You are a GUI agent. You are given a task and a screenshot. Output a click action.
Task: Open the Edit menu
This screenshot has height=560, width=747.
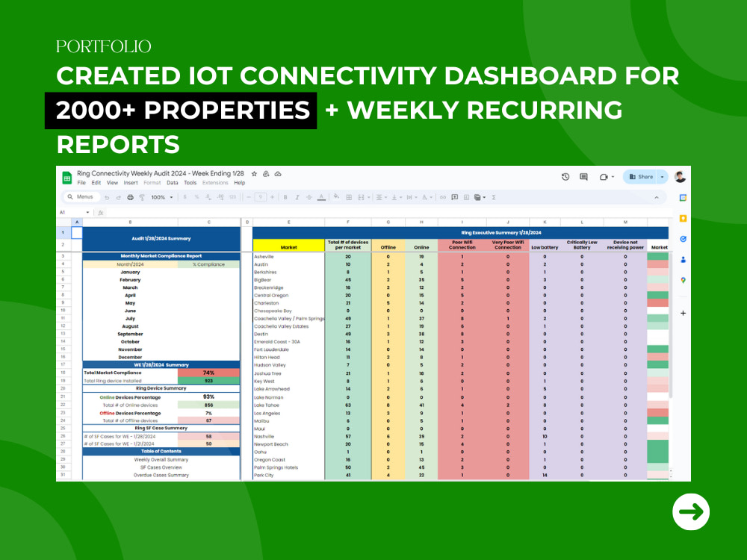pos(96,183)
